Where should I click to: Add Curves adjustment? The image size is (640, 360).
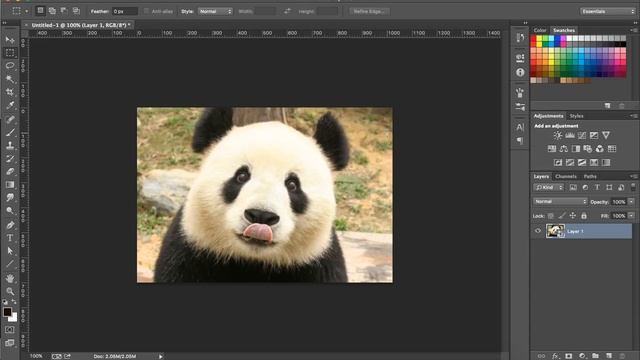582,136
